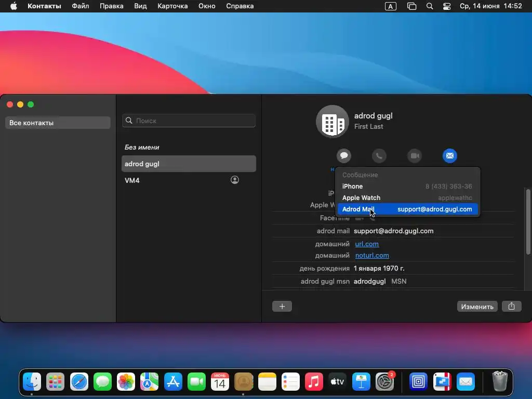This screenshot has width=532, height=399.
Task: Open Safari from the Dock
Action: (x=79, y=382)
